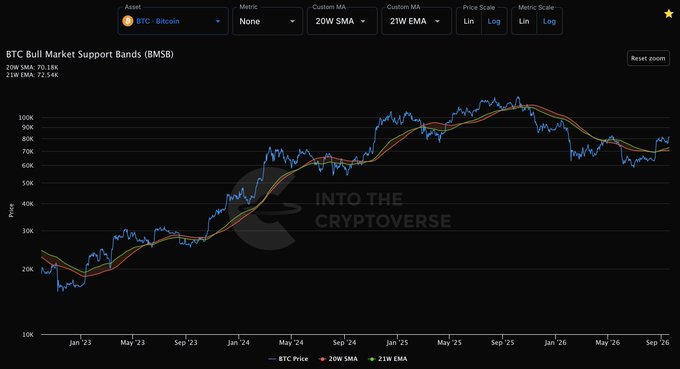The width and height of the screenshot is (680, 369).
Task: Click the 80K price axis label
Action: [28, 139]
